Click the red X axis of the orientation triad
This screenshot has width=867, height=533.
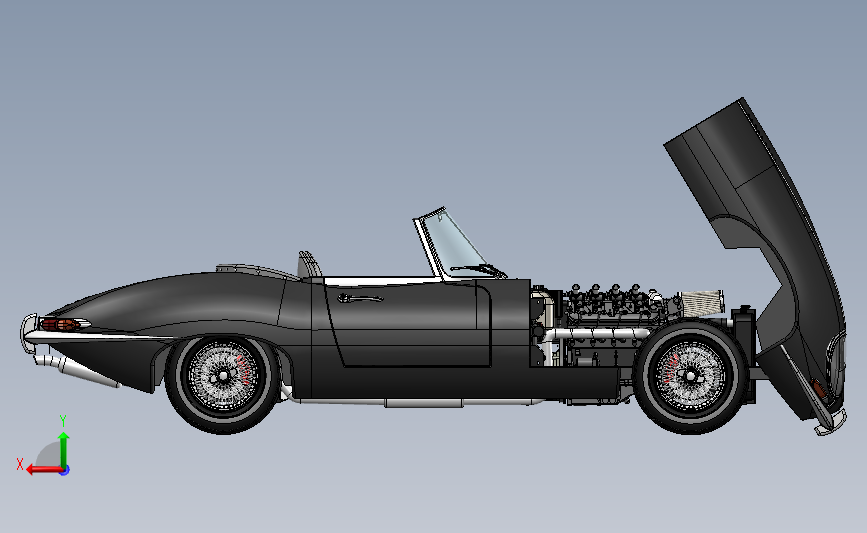click(x=43, y=470)
